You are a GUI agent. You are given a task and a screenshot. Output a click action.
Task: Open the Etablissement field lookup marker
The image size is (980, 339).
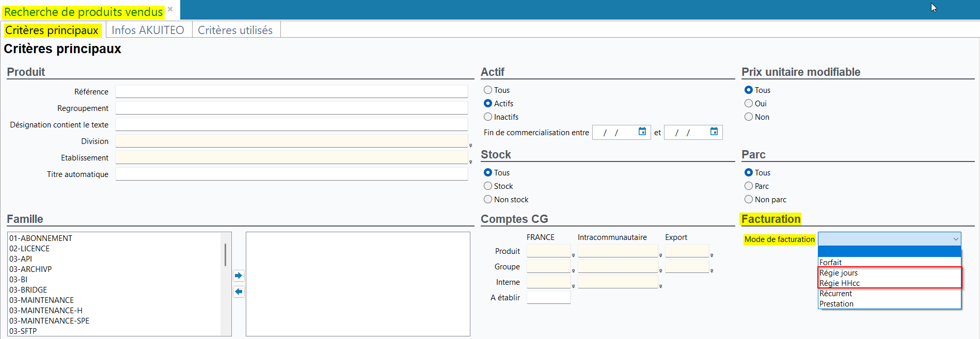pos(470,162)
